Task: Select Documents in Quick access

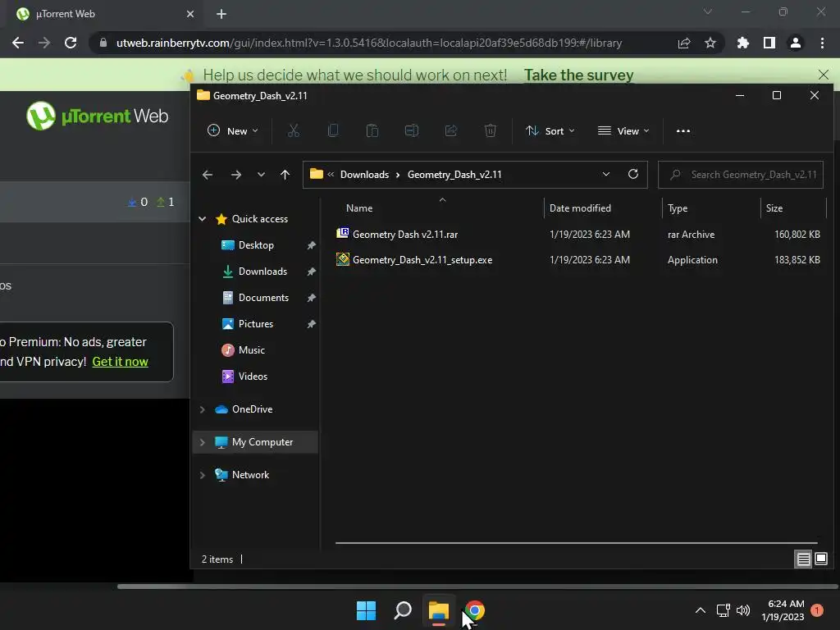Action: pos(263,298)
